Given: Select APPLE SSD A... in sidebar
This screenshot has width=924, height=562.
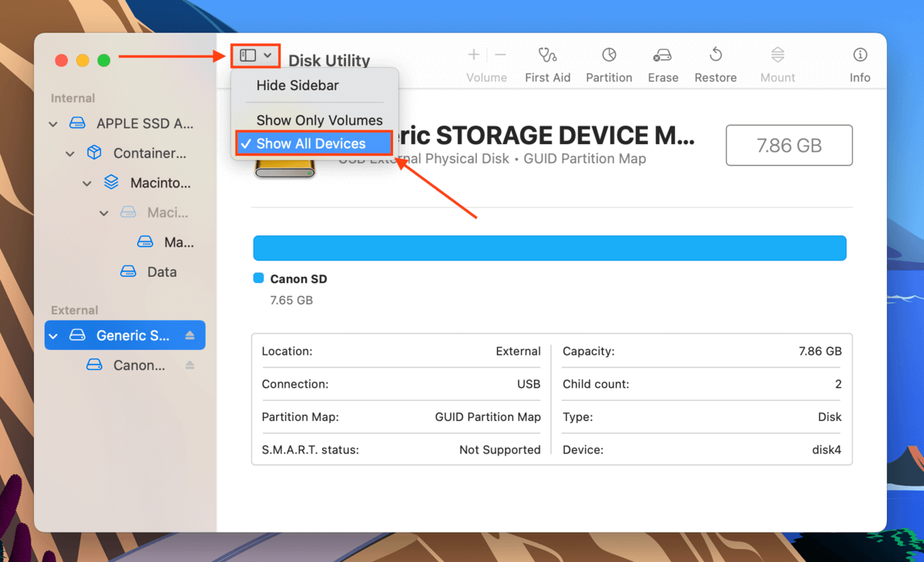Looking at the screenshot, I should click(x=125, y=123).
